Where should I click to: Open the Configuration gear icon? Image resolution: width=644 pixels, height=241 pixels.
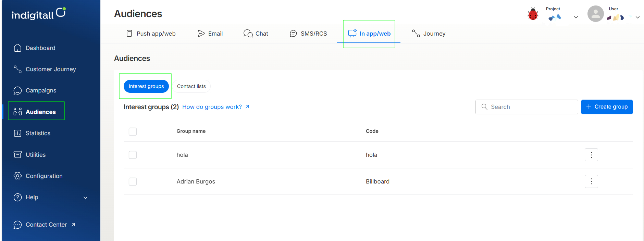click(17, 176)
